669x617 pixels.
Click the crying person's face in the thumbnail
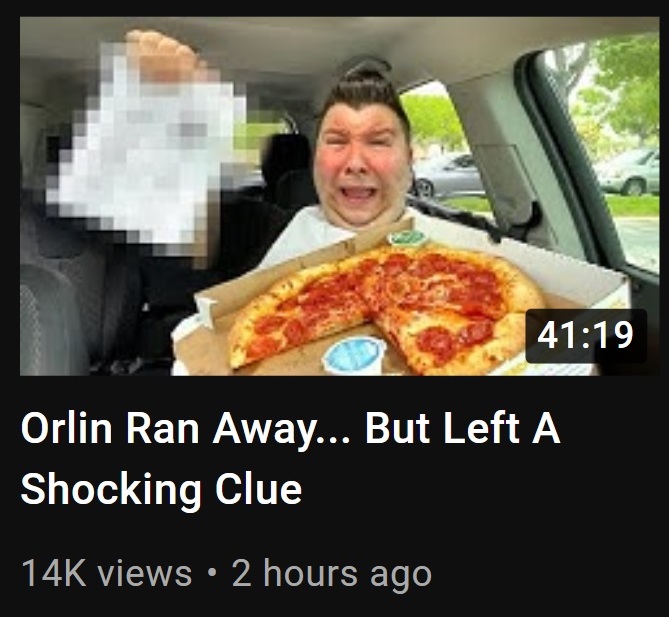coord(362,160)
